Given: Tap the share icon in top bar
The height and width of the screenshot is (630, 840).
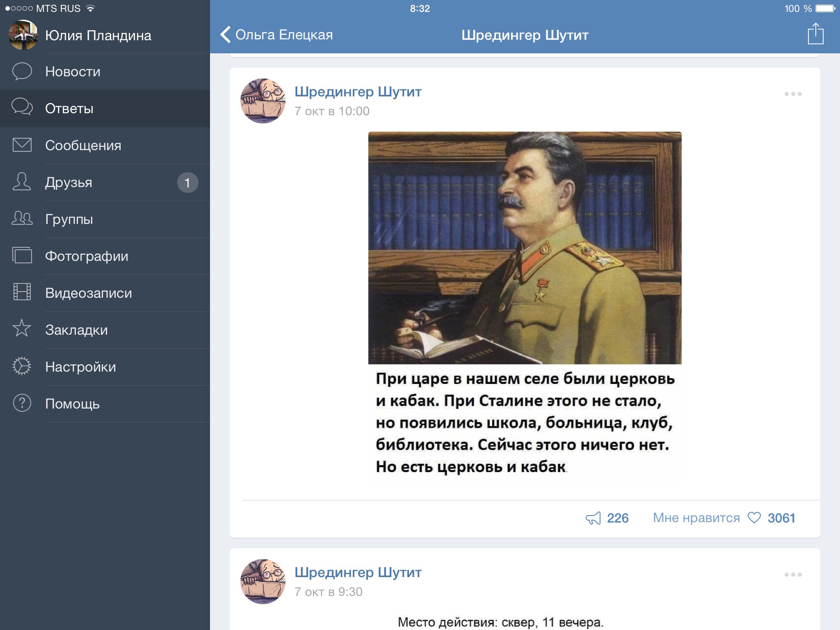Looking at the screenshot, I should tap(815, 34).
